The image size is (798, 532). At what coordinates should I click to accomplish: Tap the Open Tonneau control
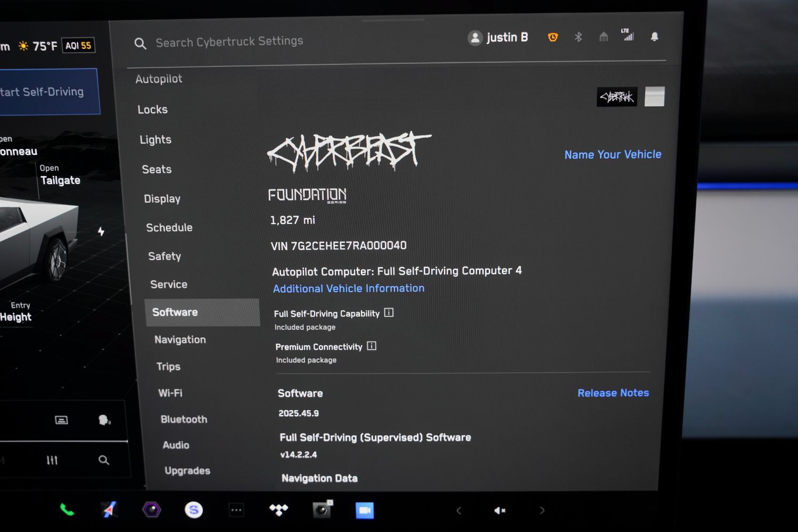pyautogui.click(x=19, y=146)
